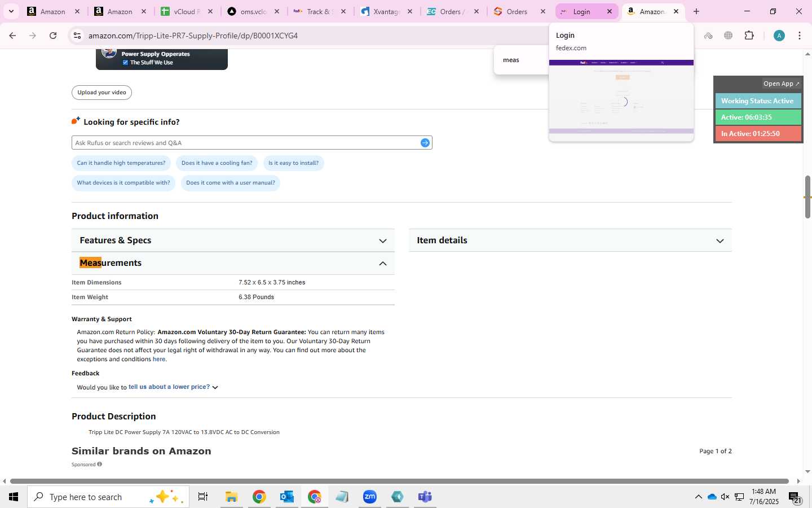Click the 'Working Status: Active' indicator
812x508 pixels.
[x=758, y=101]
